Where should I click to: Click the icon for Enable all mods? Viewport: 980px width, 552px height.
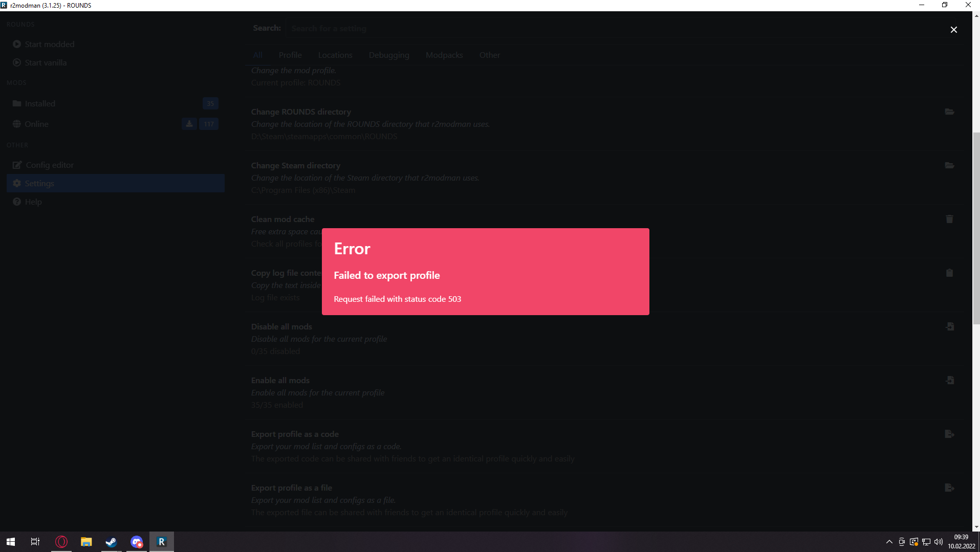pos(950,380)
